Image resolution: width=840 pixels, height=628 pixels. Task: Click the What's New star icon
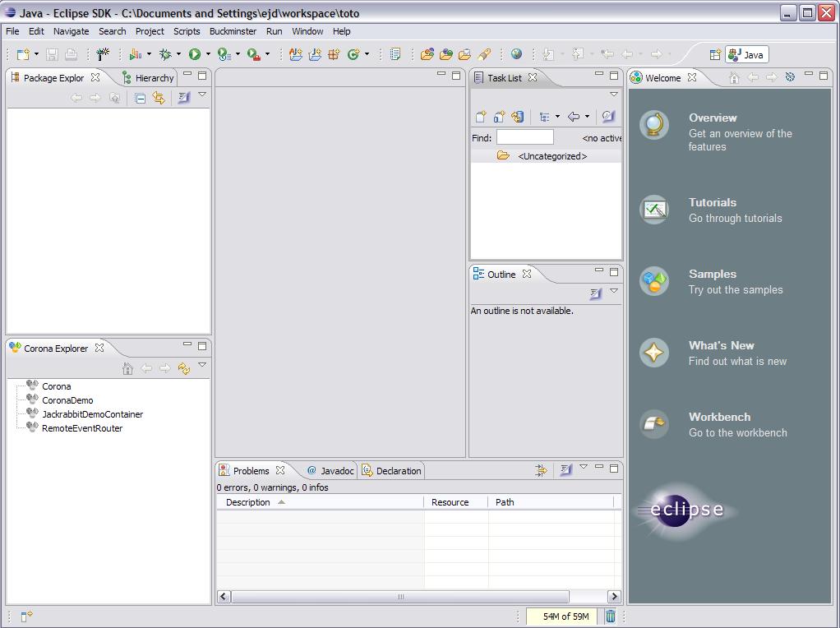(654, 353)
